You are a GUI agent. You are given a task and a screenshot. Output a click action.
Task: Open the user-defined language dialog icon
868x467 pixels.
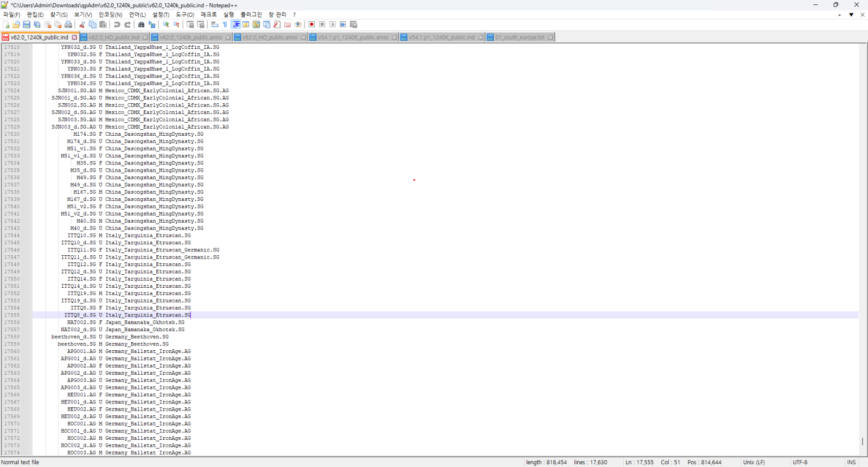(x=246, y=24)
